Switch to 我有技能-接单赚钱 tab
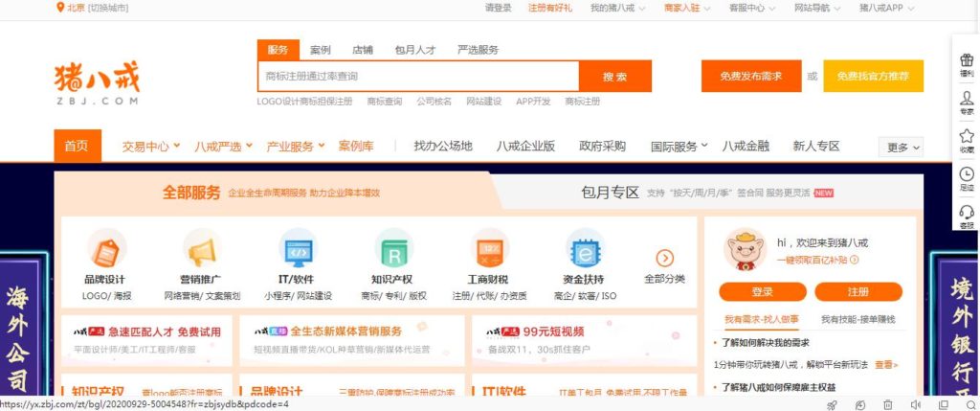This screenshot has width=980, height=411. 858,319
